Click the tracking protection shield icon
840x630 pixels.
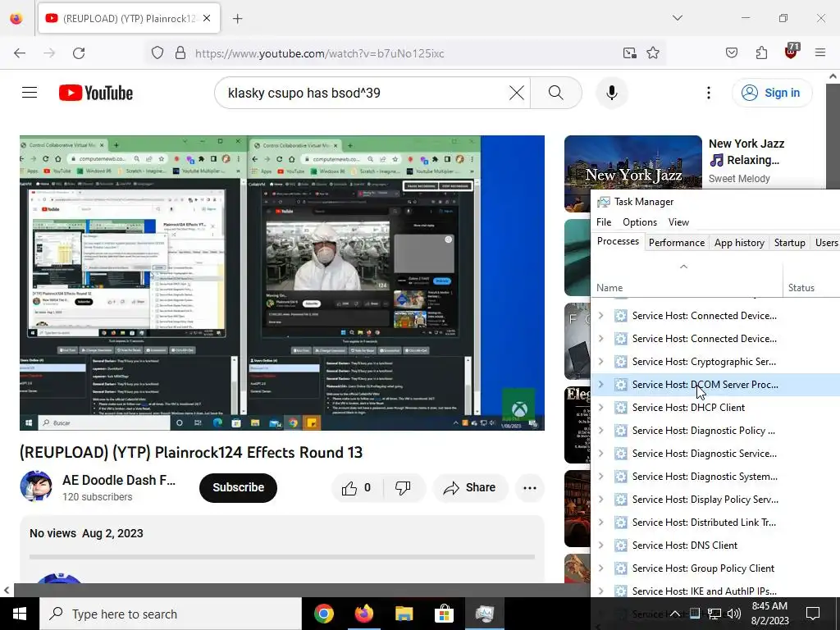(157, 53)
